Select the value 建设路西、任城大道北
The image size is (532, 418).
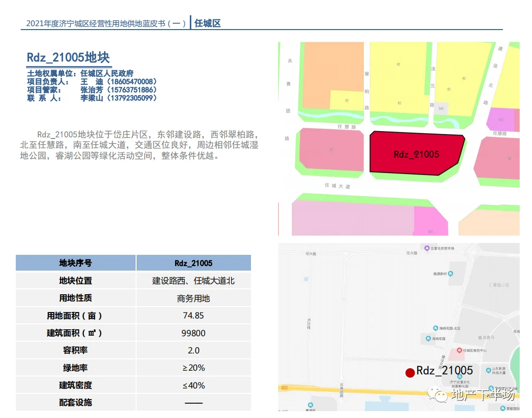[193, 280]
